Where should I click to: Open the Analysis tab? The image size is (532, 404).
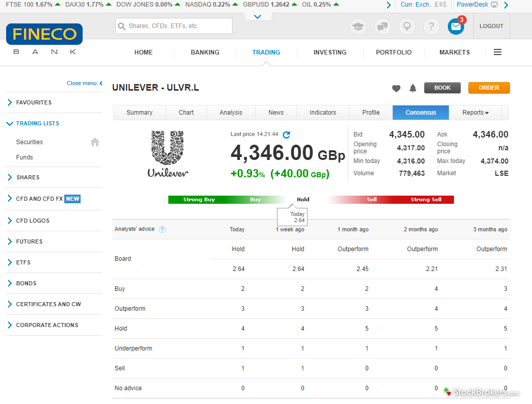pyautogui.click(x=231, y=113)
